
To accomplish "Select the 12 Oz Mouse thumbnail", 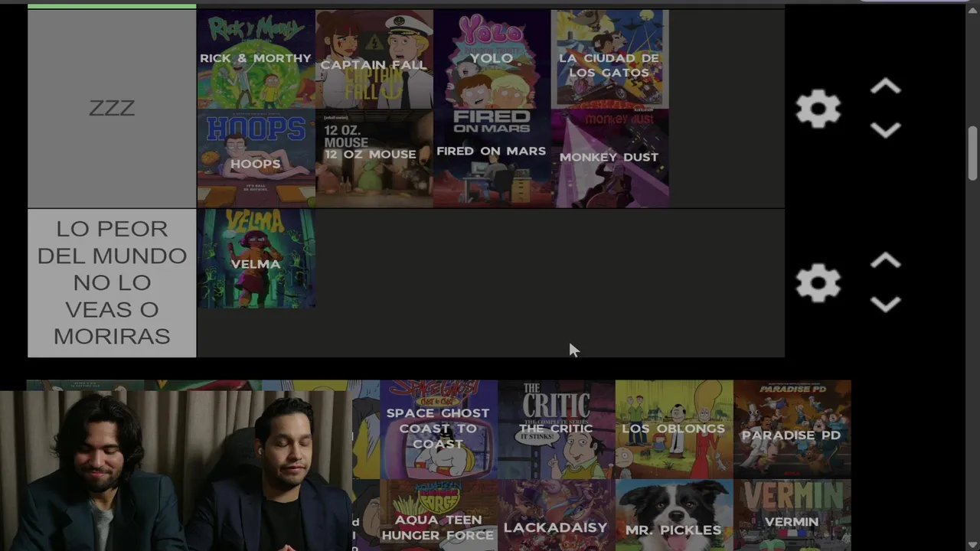I will coord(374,158).
